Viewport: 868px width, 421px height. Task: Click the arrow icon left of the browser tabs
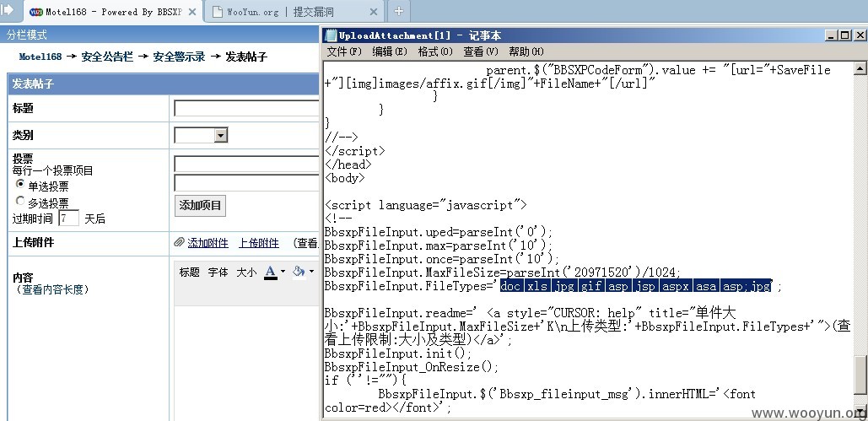(8, 9)
